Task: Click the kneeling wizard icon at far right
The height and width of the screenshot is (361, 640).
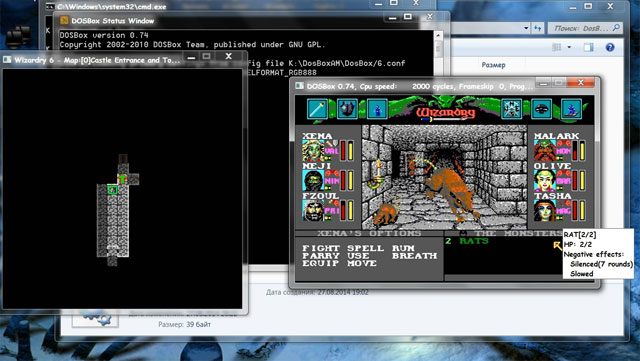Action: (x=571, y=109)
